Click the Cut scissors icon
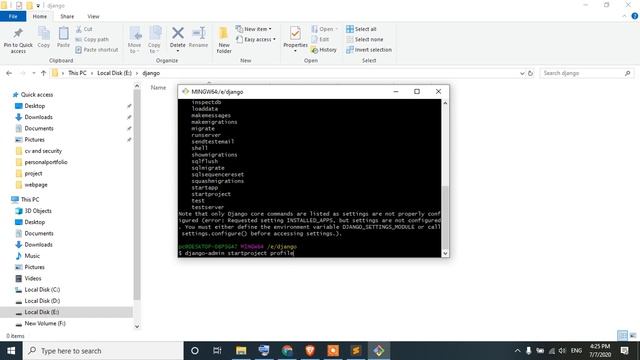 click(79, 29)
